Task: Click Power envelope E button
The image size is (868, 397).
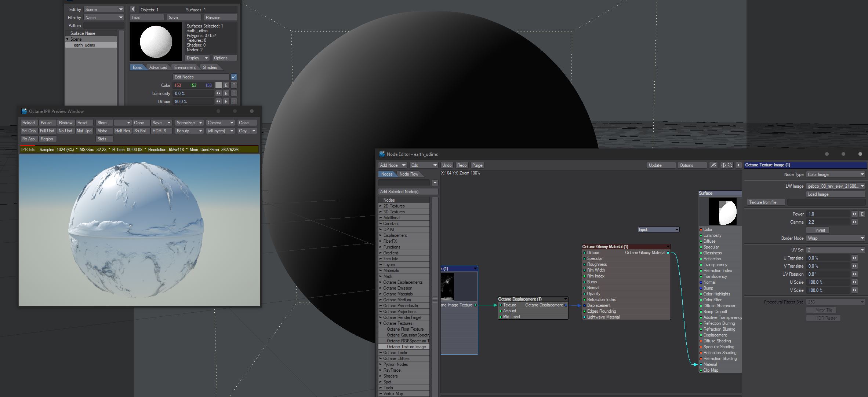Action: tap(862, 214)
